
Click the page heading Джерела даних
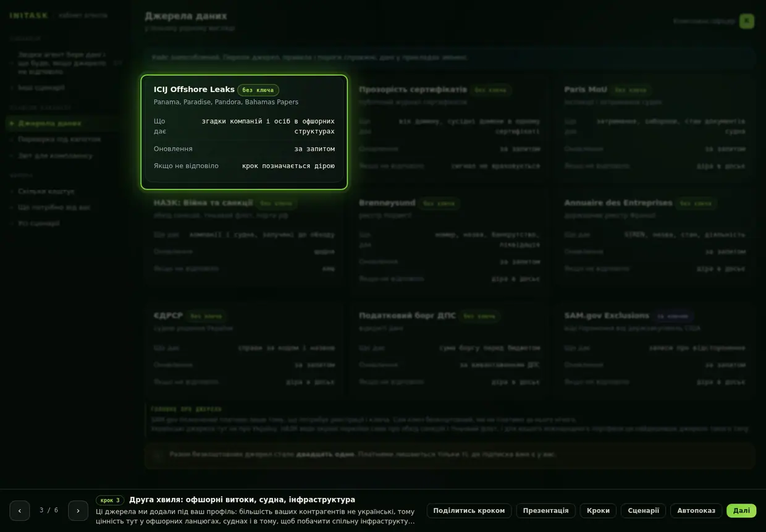[186, 16]
